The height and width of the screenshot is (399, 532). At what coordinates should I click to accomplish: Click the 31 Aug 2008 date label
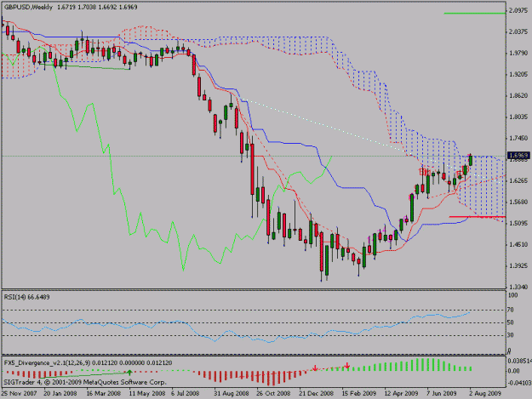232,394
